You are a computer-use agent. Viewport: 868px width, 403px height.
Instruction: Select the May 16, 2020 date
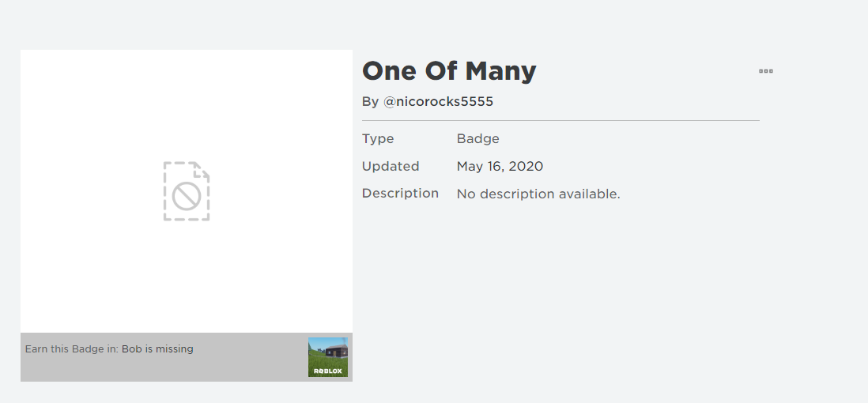[500, 167]
